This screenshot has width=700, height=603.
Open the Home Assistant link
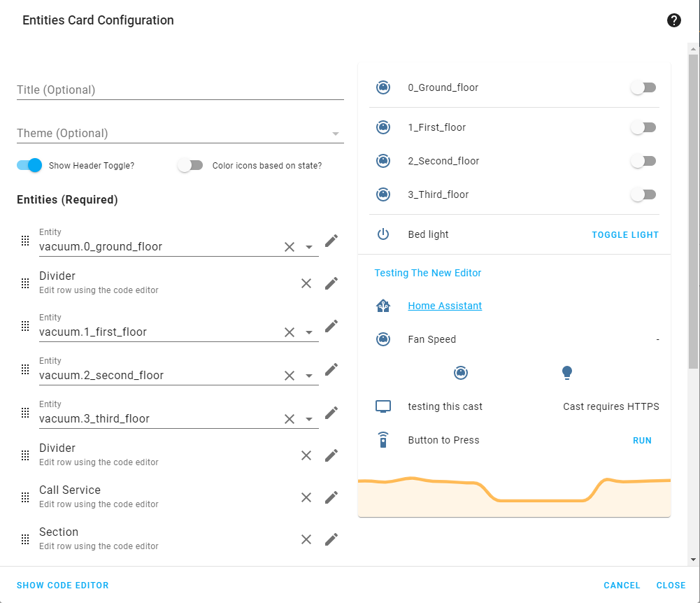[445, 306]
